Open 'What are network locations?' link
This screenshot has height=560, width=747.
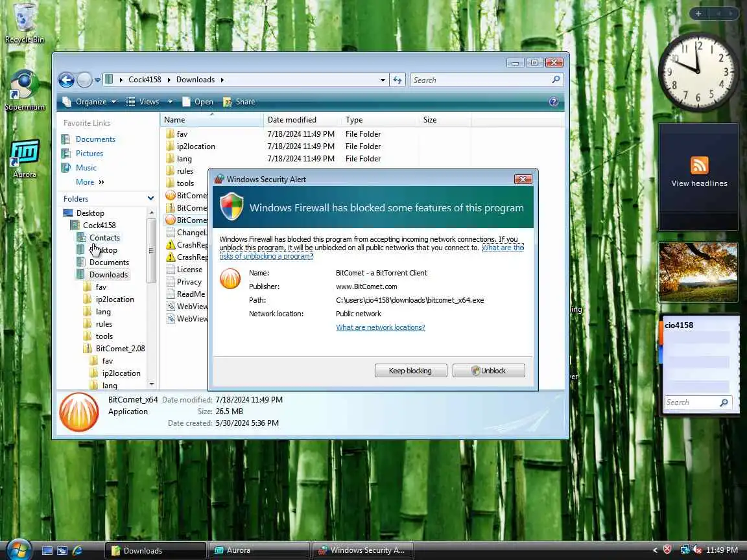380,327
